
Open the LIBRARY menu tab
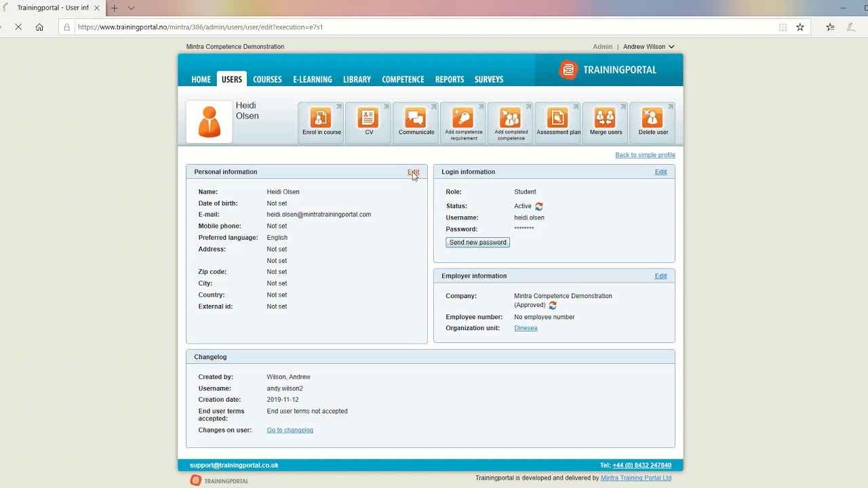click(357, 79)
